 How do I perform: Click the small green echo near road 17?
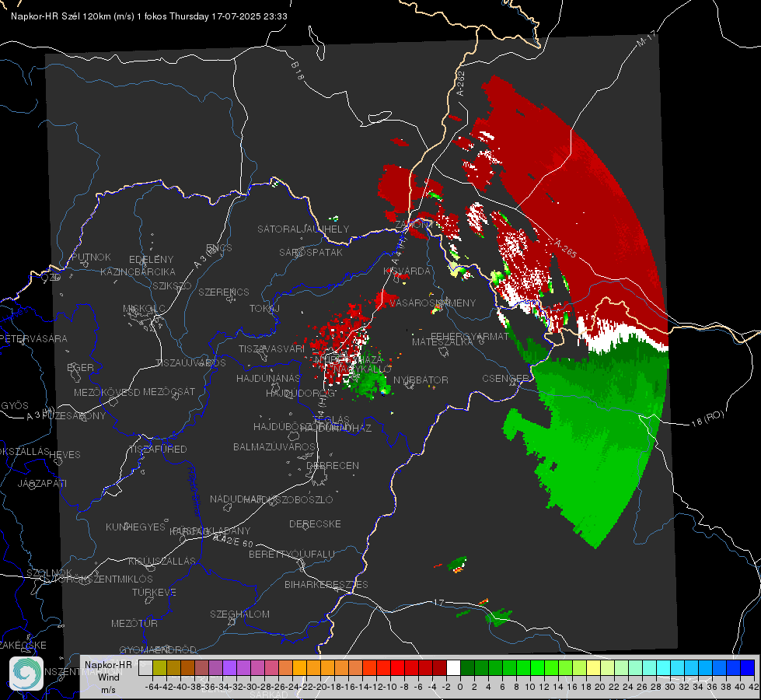click(x=498, y=618)
